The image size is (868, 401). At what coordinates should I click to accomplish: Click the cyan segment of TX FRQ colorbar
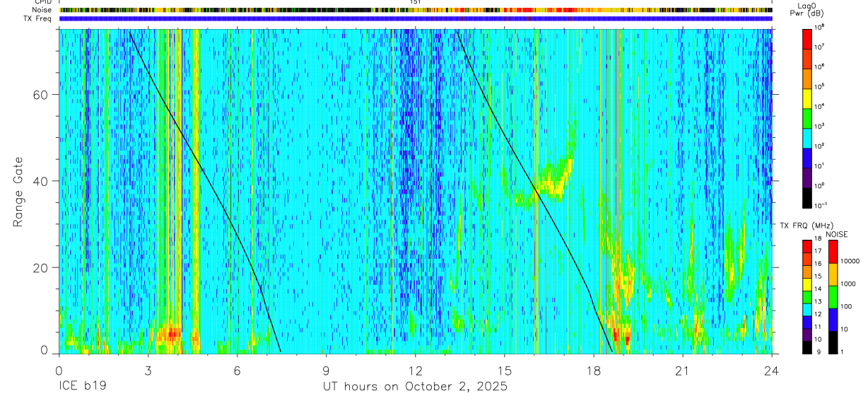[x=807, y=310]
